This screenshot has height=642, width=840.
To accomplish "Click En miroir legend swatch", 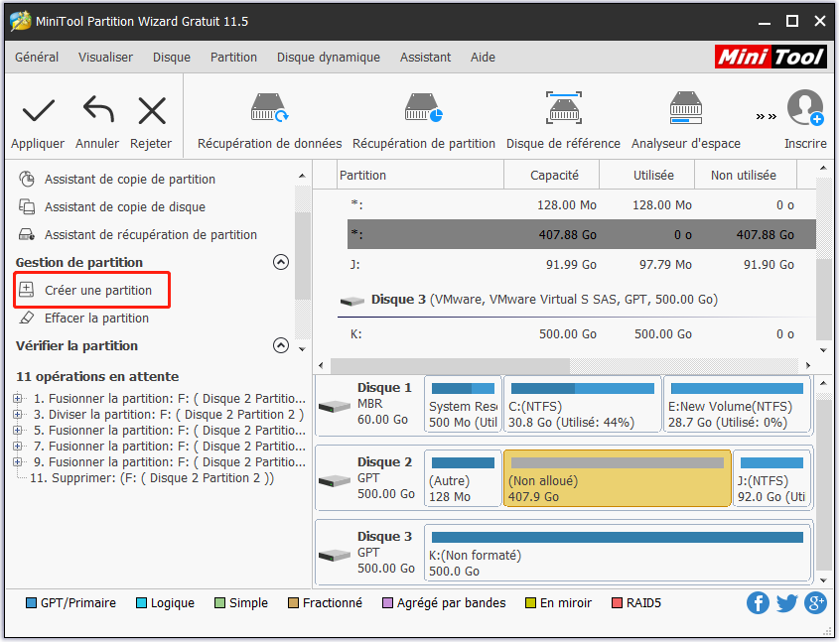I will (531, 603).
